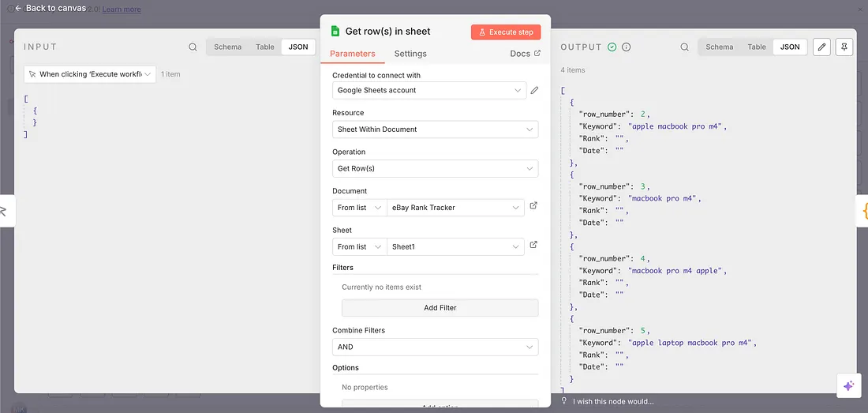Switch INPUT view to Schema
The width and height of the screenshot is (868, 413).
227,47
